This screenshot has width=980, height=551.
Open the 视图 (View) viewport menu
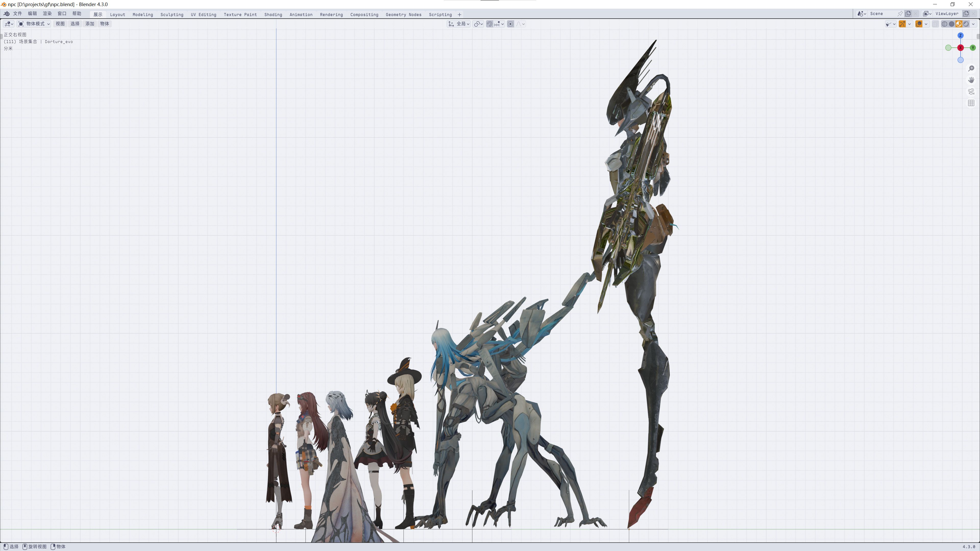click(x=60, y=23)
